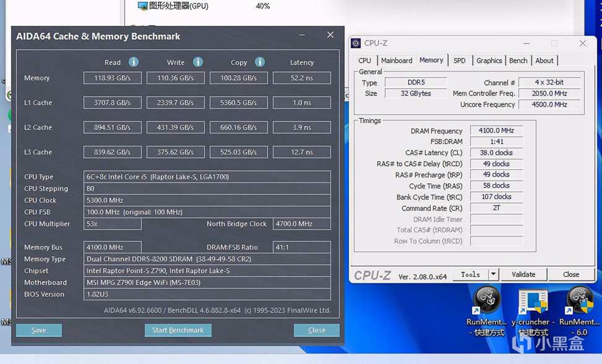Click the Memory Read value 118.93 GB/s
The height and width of the screenshot is (364, 602).
pos(112,78)
